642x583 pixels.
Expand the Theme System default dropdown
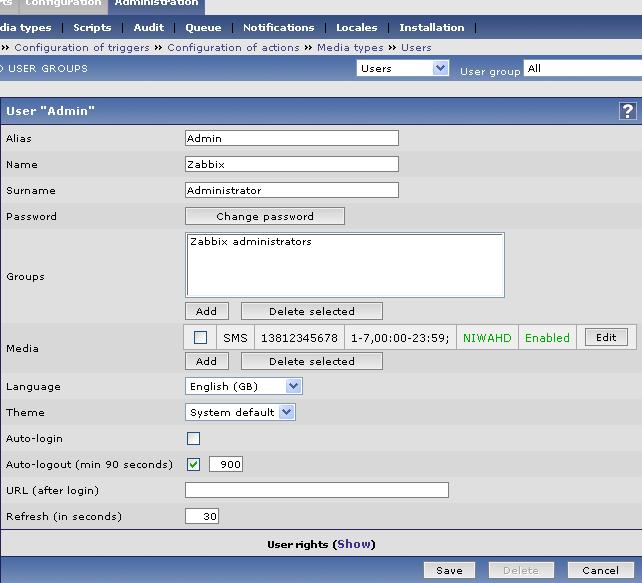pos(240,412)
